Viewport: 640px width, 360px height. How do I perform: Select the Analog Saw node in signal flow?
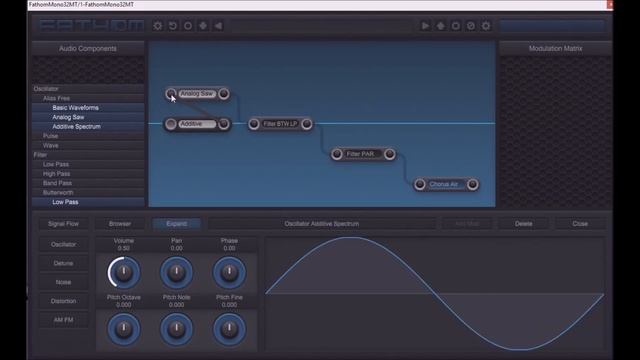coord(197,93)
